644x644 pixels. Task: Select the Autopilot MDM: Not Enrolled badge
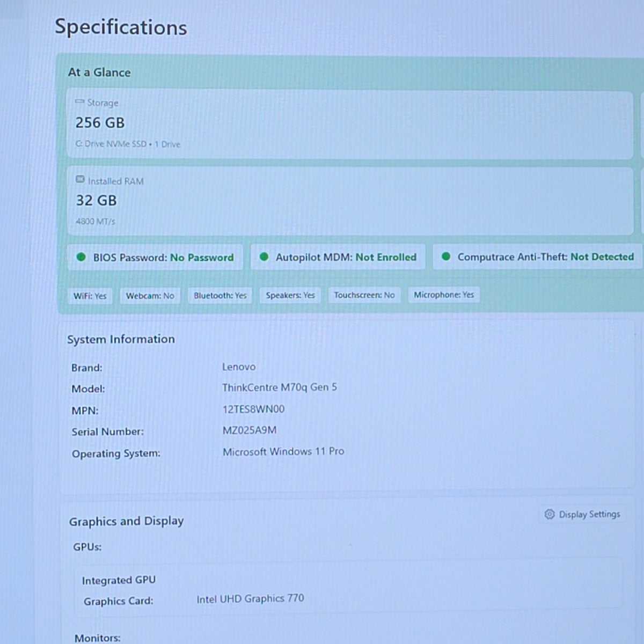[x=338, y=257]
